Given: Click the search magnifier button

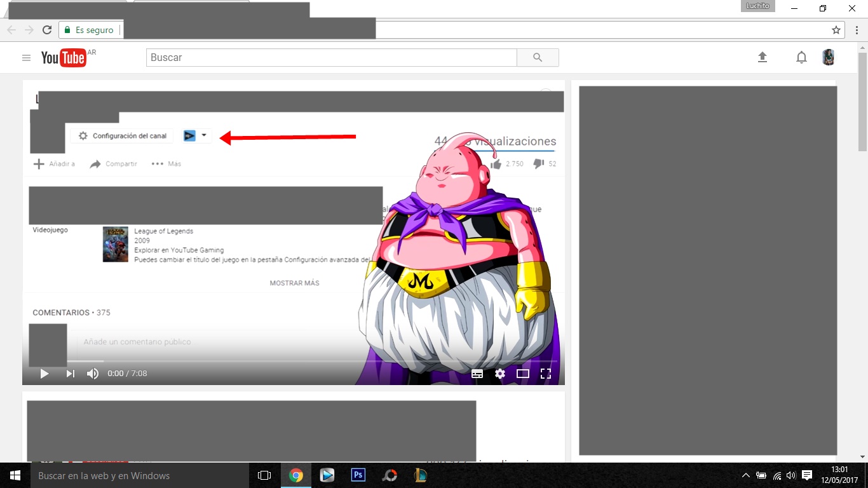Looking at the screenshot, I should [x=538, y=57].
